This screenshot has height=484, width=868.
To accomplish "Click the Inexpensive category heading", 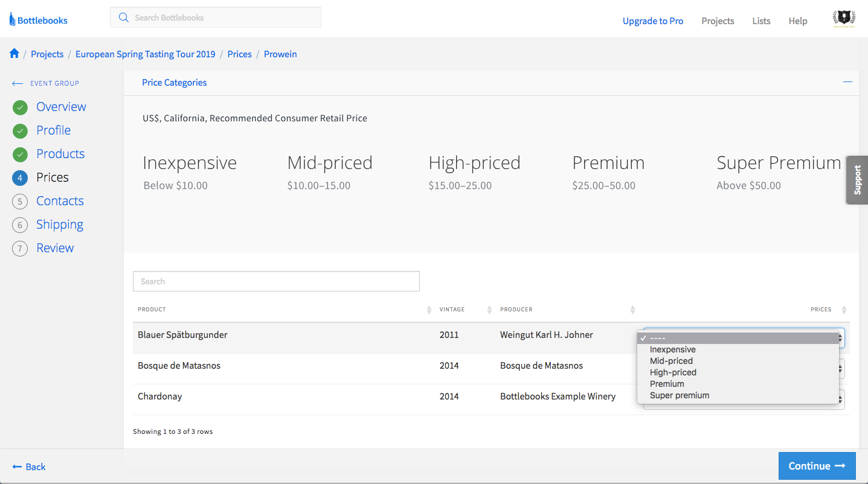I will click(190, 162).
